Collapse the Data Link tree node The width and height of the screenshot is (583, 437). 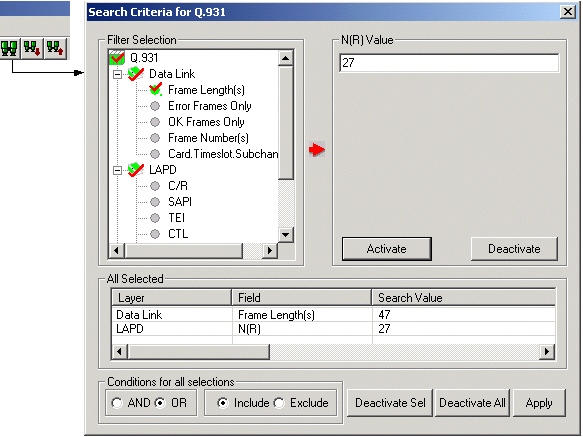coord(117,74)
